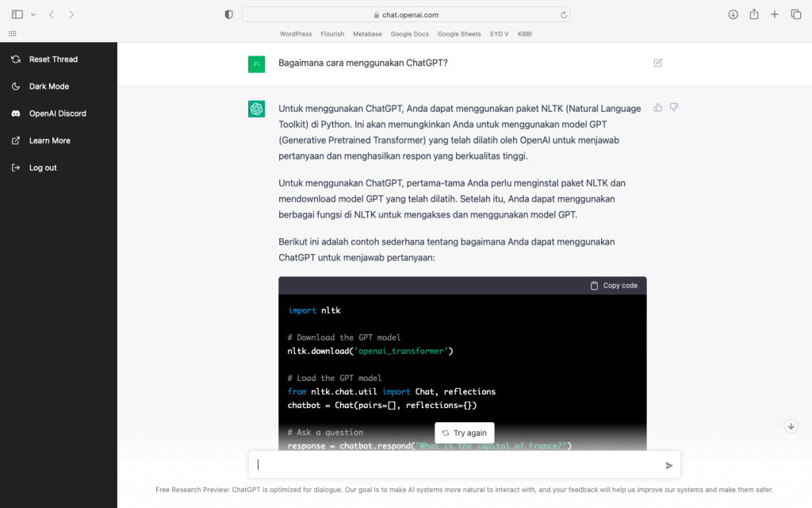This screenshot has width=812, height=508.
Task: Rate the response with the thumbs down
Action: [673, 107]
